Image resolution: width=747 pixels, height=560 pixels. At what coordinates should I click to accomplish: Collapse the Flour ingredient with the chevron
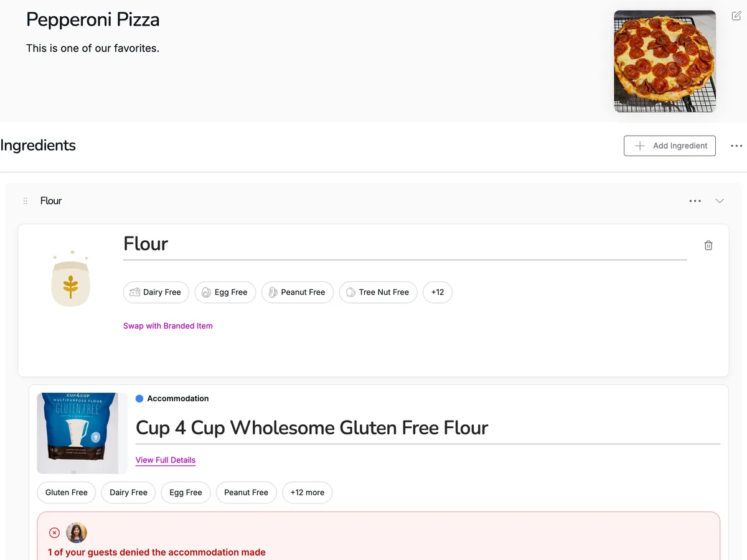tap(720, 201)
